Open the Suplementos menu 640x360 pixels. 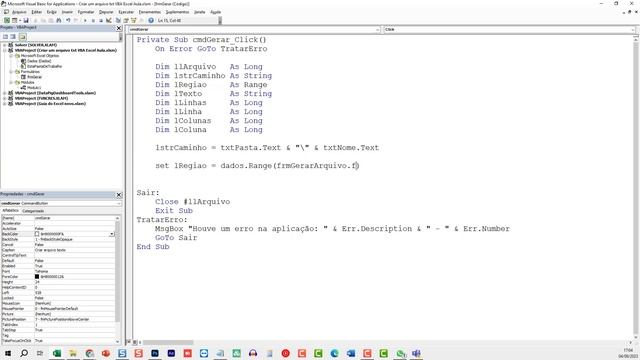click(x=177, y=12)
